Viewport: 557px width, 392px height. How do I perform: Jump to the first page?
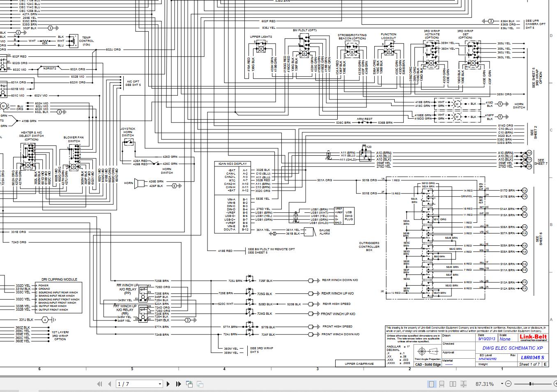pyautogui.click(x=99, y=384)
